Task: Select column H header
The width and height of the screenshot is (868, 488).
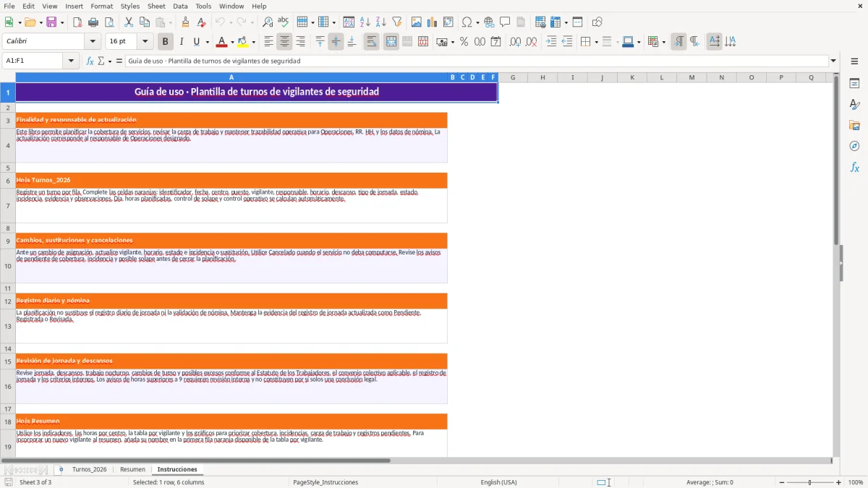Action: pos(542,77)
